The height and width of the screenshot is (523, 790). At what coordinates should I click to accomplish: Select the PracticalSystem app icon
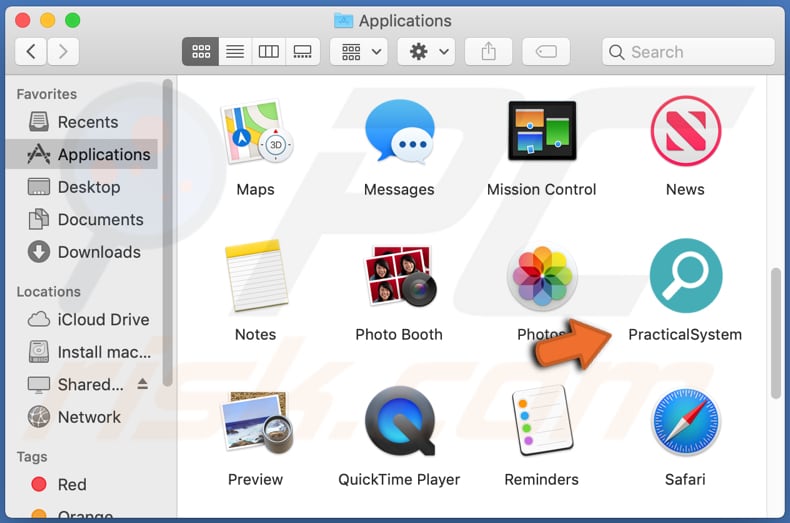[x=685, y=276]
